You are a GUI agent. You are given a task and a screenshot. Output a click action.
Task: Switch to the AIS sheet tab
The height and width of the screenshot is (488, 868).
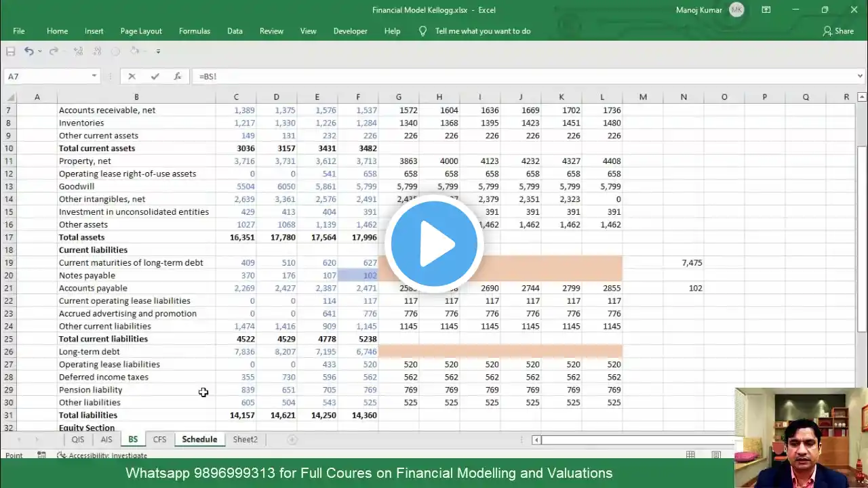pyautogui.click(x=106, y=440)
